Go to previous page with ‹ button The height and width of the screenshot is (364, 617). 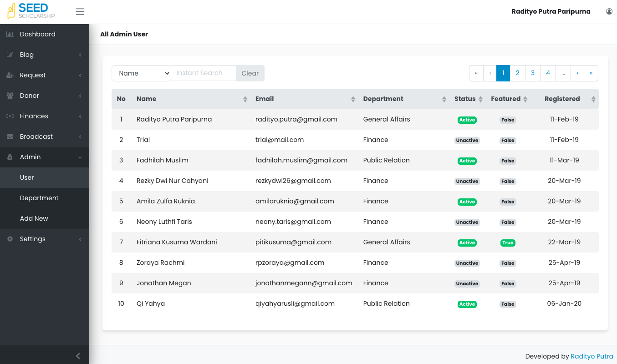pyautogui.click(x=490, y=73)
